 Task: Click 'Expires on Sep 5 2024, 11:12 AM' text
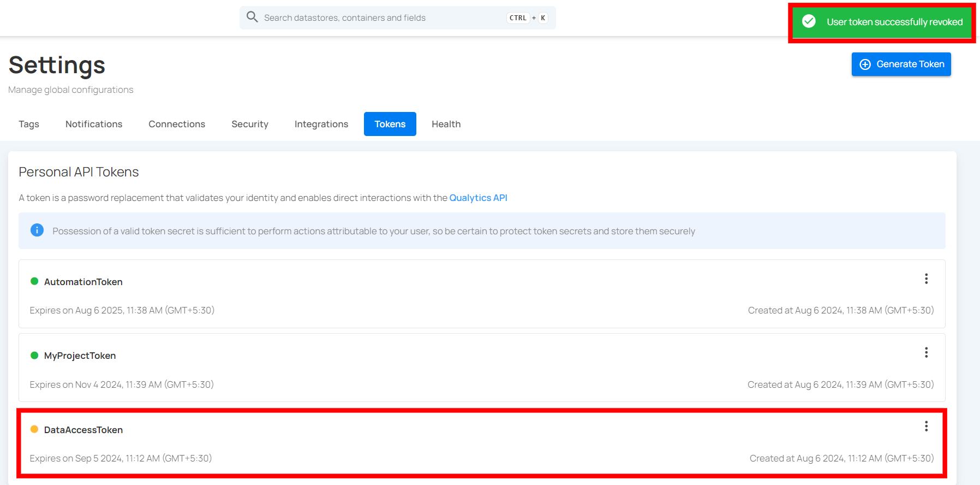coord(121,458)
